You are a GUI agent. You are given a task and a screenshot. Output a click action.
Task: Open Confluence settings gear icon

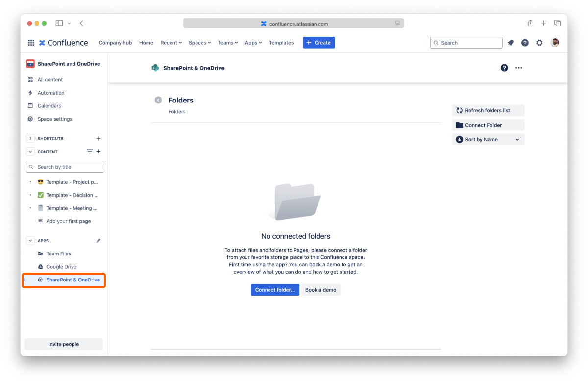coord(539,43)
